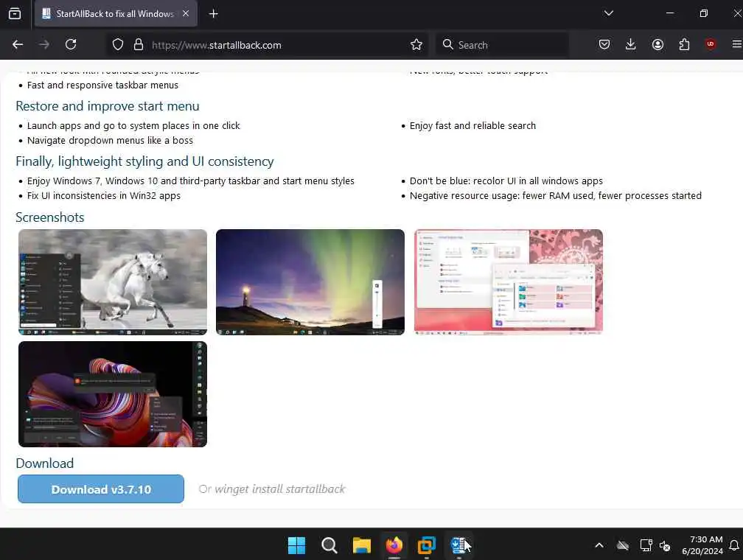Open the tracking protection shield icon
Viewport: 743px width, 560px height.
tap(117, 44)
